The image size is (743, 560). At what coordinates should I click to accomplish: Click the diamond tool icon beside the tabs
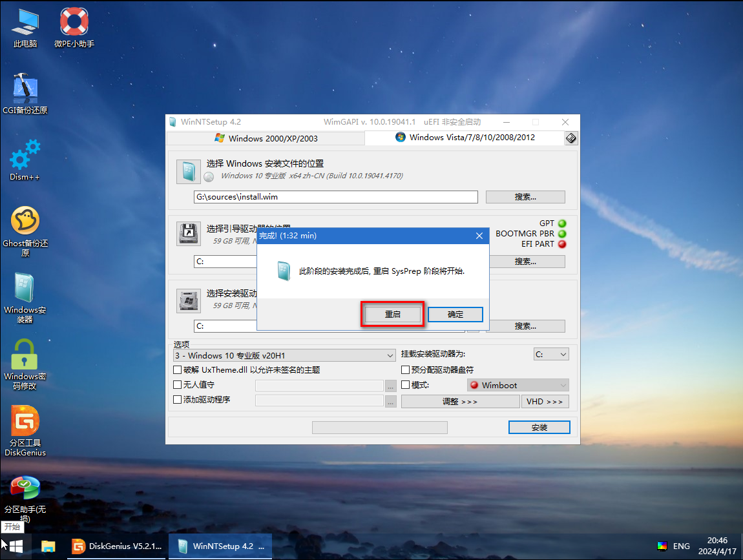[571, 138]
